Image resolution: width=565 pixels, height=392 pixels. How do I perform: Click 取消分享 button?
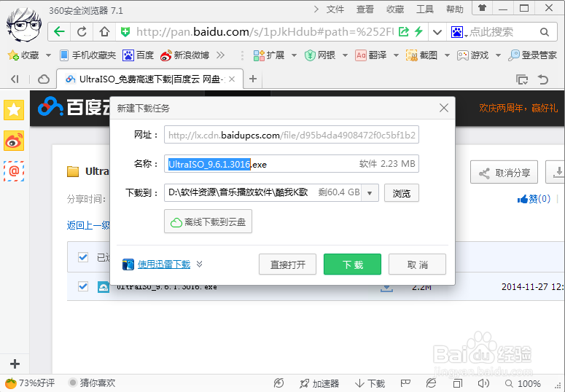[504, 173]
